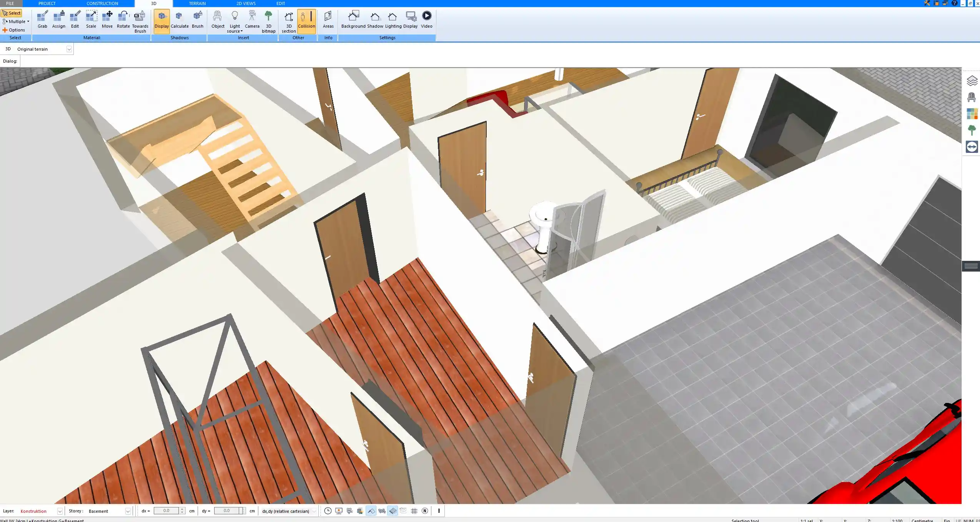The width and height of the screenshot is (980, 522).
Task: Open the Lighting settings
Action: 393,20
